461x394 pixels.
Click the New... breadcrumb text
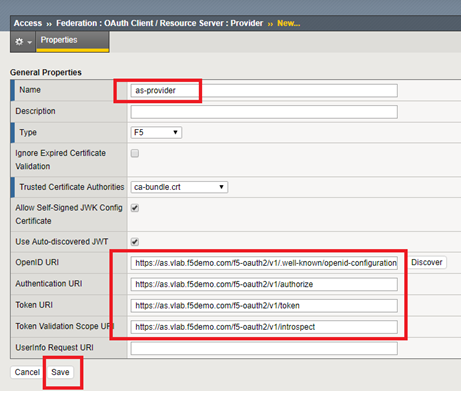tap(288, 23)
